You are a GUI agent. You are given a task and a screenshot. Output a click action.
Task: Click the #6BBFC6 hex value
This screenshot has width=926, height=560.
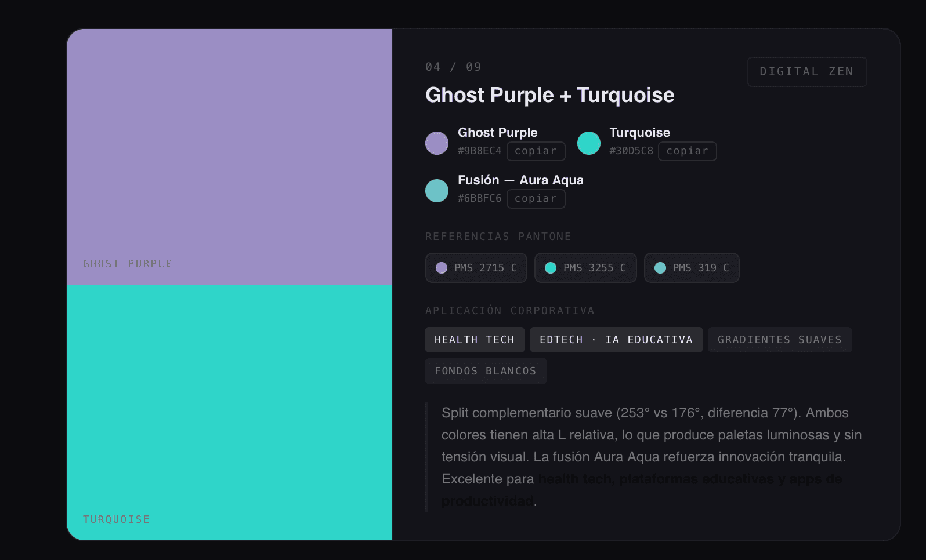click(479, 198)
